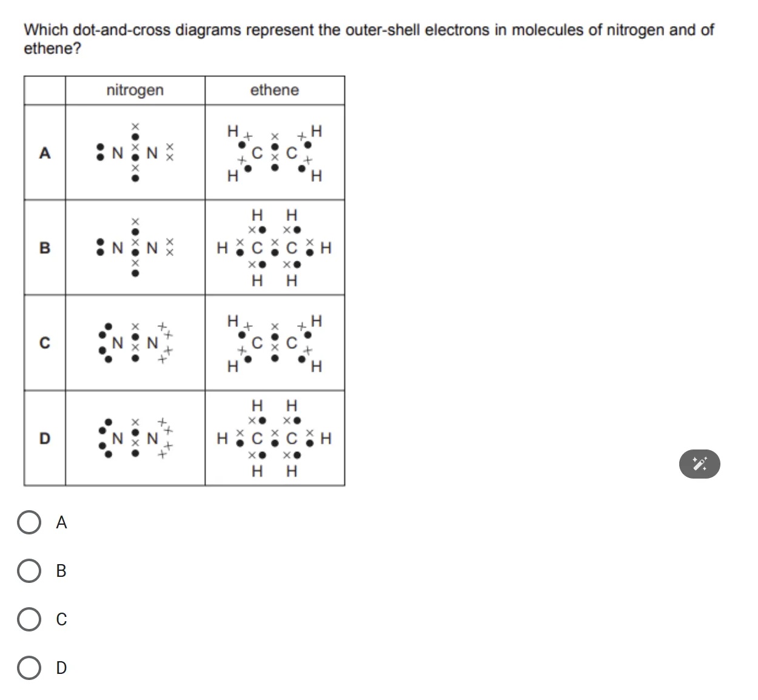
Task: Click the answer option label C text
Action: (61, 619)
